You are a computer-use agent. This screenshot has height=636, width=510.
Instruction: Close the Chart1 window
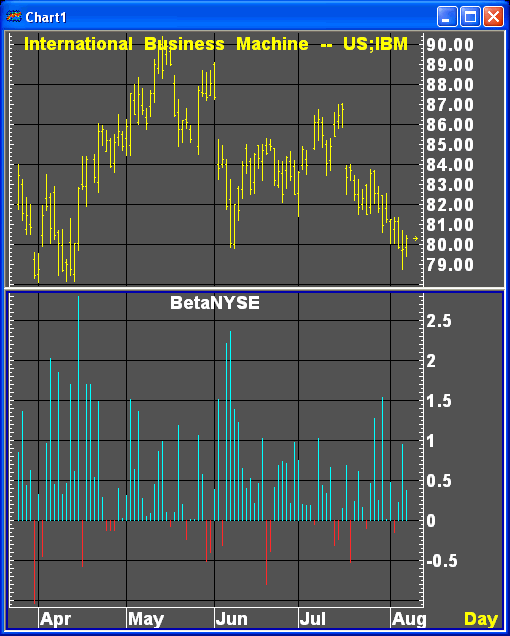pos(493,17)
